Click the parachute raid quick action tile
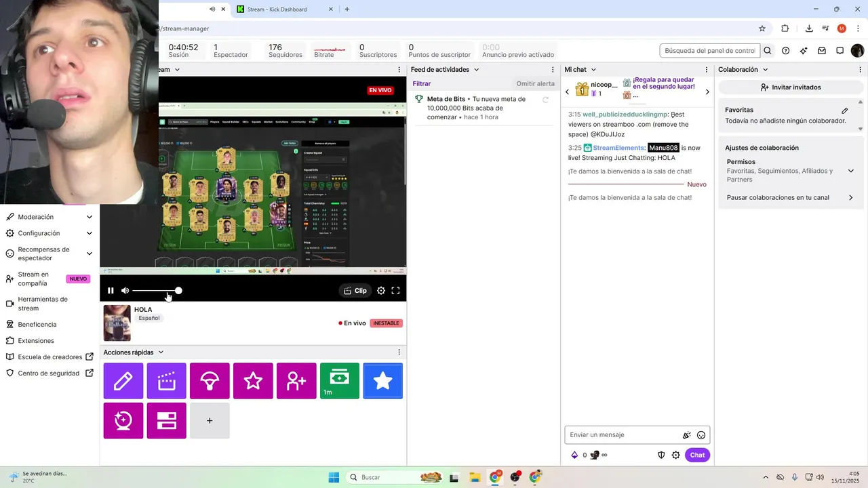The image size is (868, 488). tap(210, 381)
